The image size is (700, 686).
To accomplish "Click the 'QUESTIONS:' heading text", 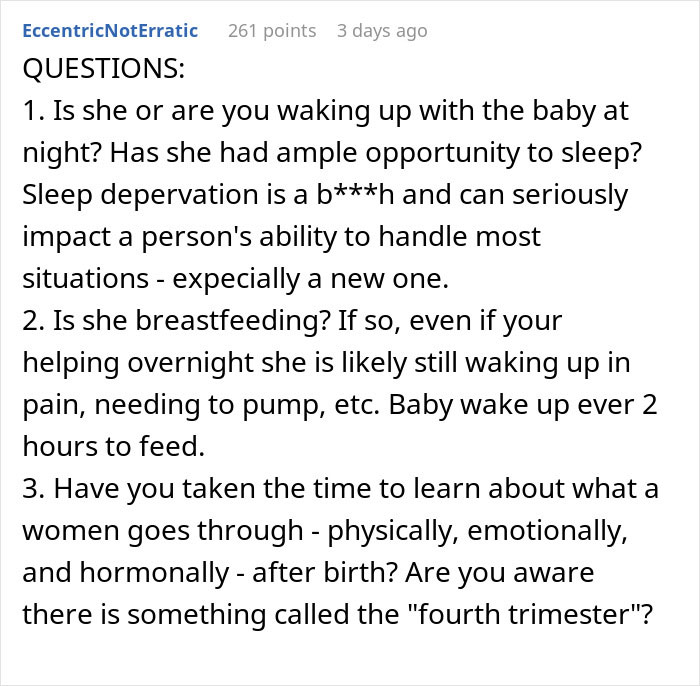I will [104, 69].
